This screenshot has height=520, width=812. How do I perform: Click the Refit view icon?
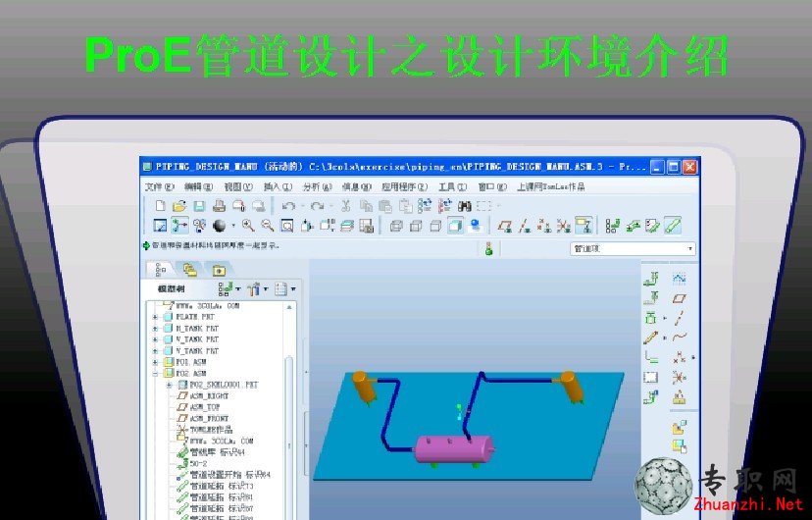click(287, 226)
